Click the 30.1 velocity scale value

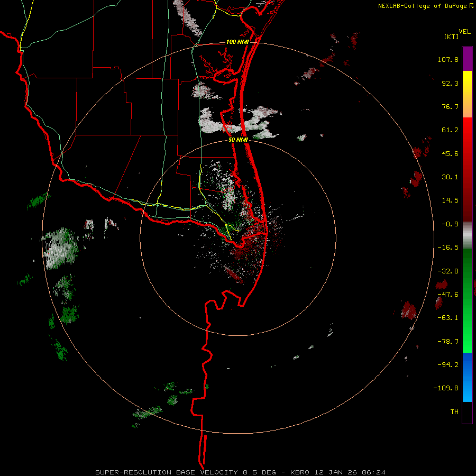coord(450,177)
